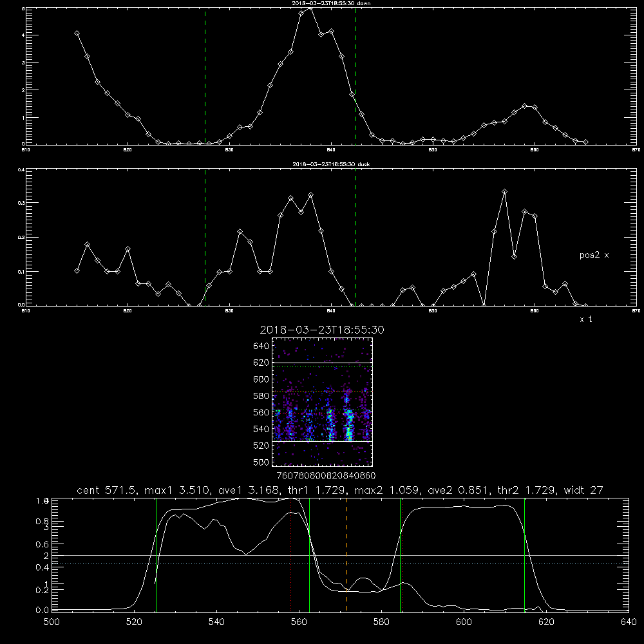Click the dawn plot title at top
This screenshot has height=644, width=644.
coord(331,3)
